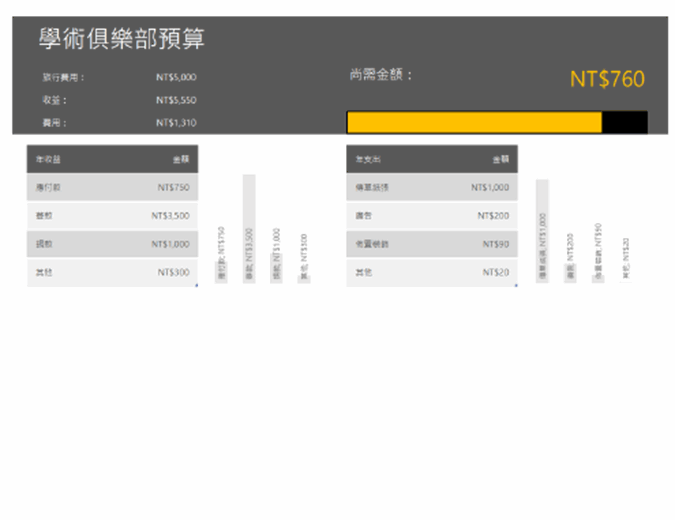Select the NT$1,000 cell in the income table

[170, 244]
